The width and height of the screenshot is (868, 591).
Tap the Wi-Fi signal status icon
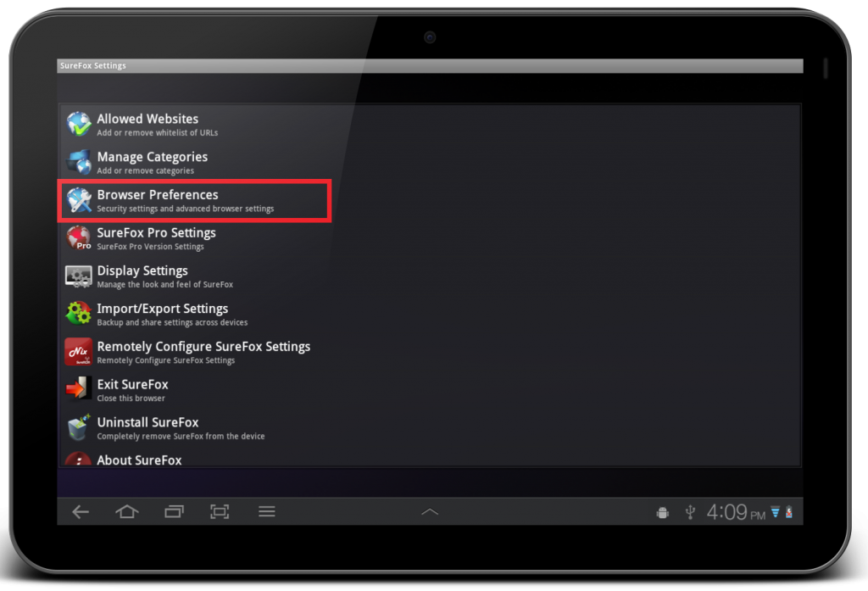776,512
